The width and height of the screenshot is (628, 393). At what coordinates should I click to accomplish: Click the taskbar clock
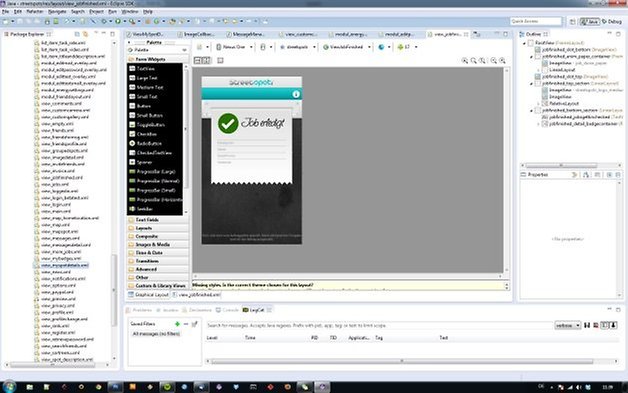pos(608,387)
